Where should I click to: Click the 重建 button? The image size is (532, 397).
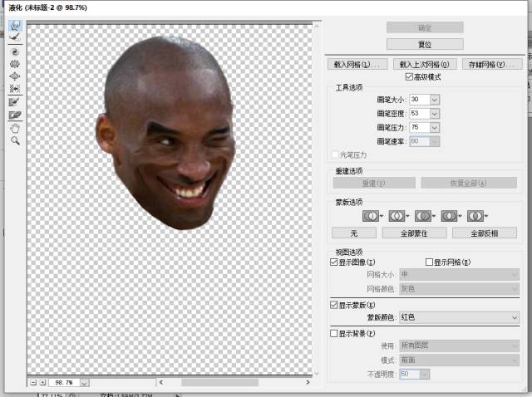pyautogui.click(x=374, y=183)
